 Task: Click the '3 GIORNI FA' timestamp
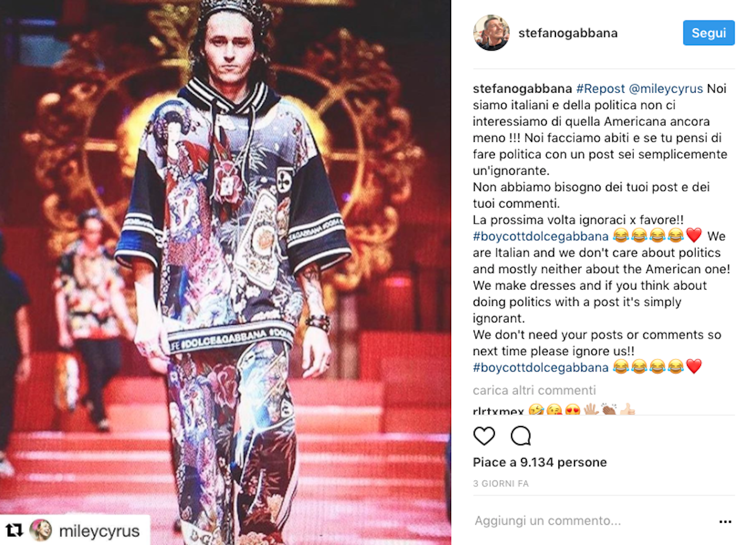pyautogui.click(x=500, y=484)
